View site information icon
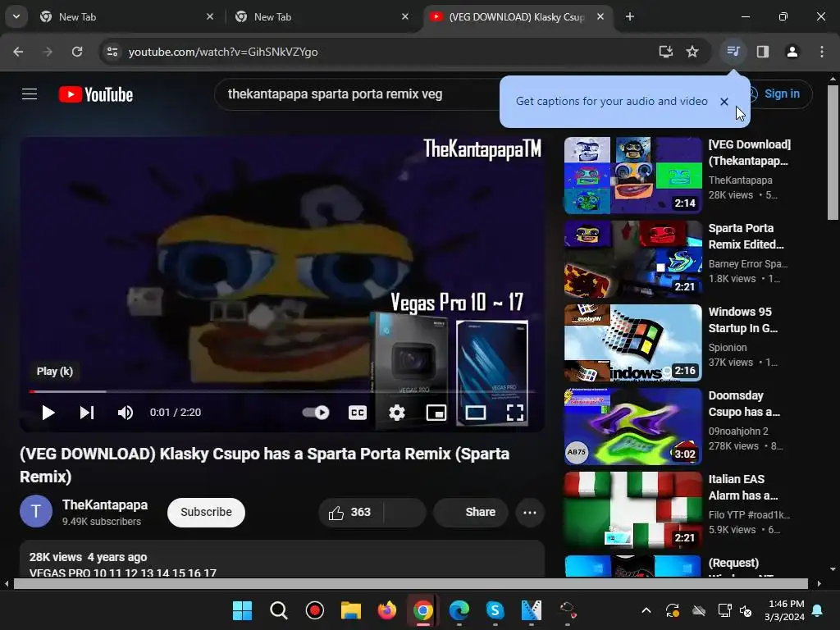The width and height of the screenshot is (840, 630). point(112,52)
